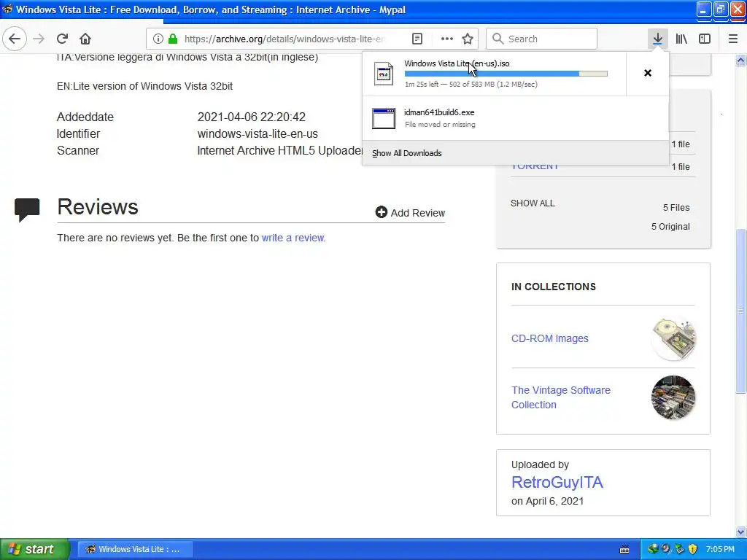Click the Reviews heading

pos(98,206)
